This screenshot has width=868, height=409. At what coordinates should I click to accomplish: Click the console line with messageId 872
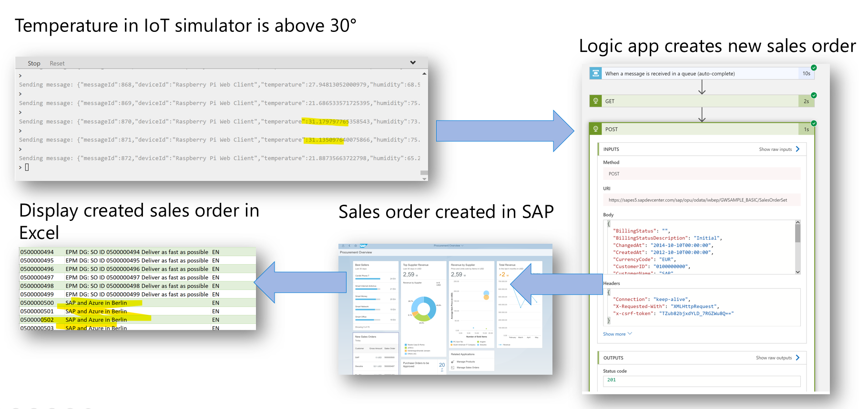tap(220, 158)
